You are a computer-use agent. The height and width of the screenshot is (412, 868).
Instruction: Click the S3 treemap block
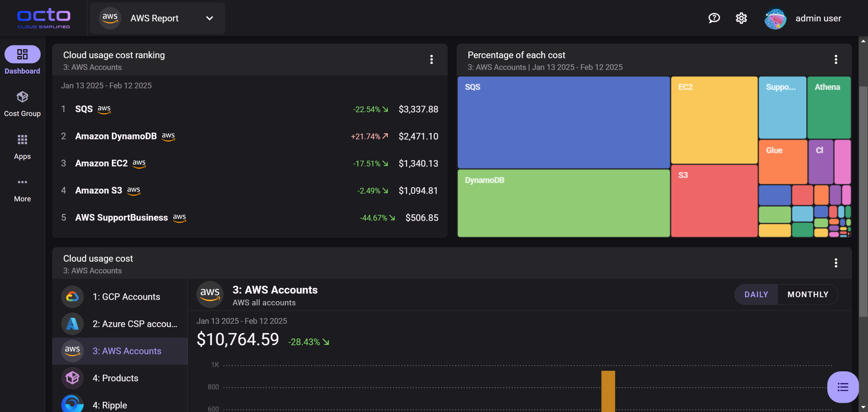click(x=714, y=201)
